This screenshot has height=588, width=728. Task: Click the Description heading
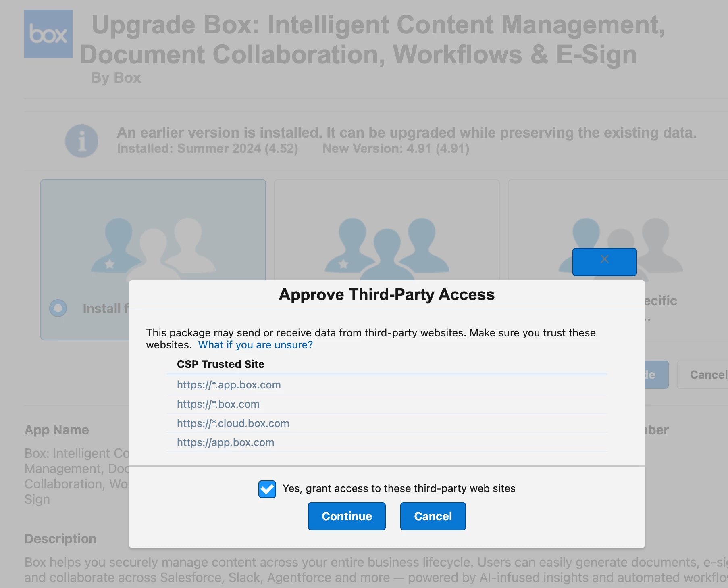pos(60,539)
